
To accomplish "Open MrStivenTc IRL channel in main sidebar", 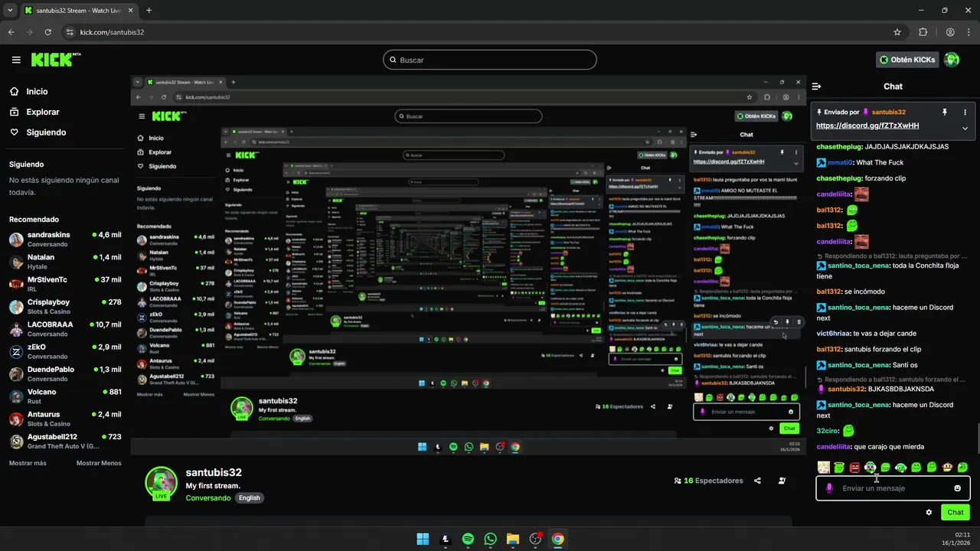I will 65,283.
